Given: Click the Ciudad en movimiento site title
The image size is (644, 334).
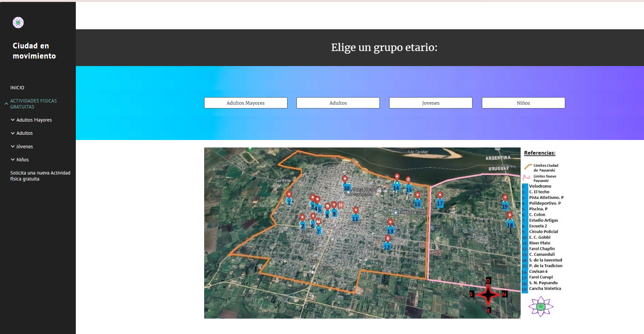Looking at the screenshot, I should [x=34, y=51].
